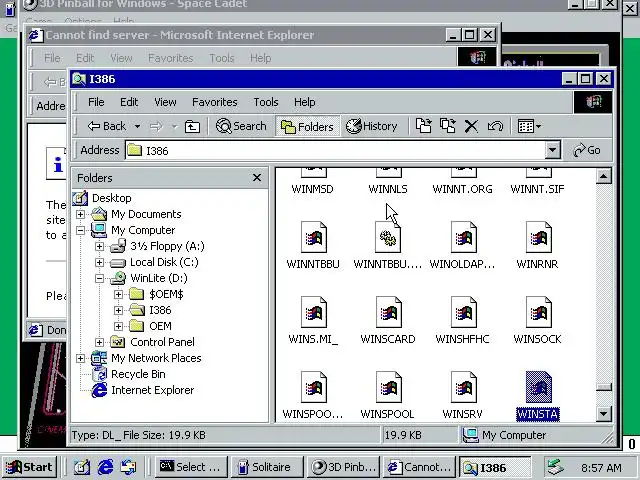Select the WINSRV file icon
The height and width of the screenshot is (480, 640).
[x=463, y=387]
